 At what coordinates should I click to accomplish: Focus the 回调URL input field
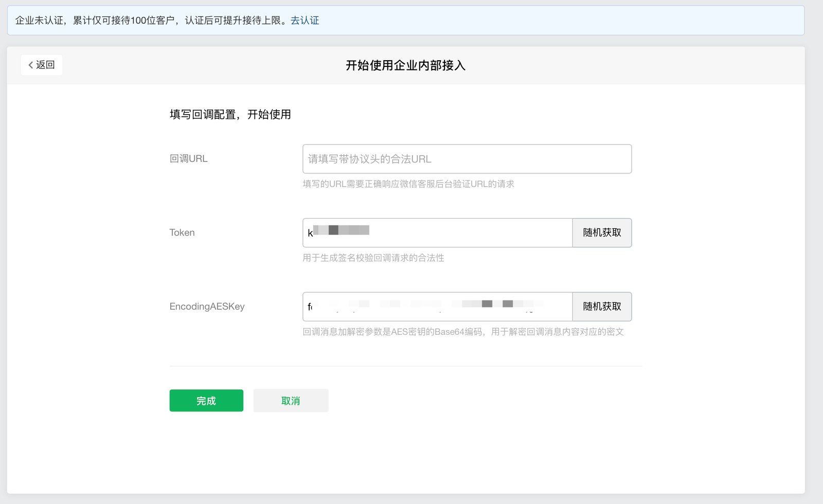pyautogui.click(x=467, y=159)
